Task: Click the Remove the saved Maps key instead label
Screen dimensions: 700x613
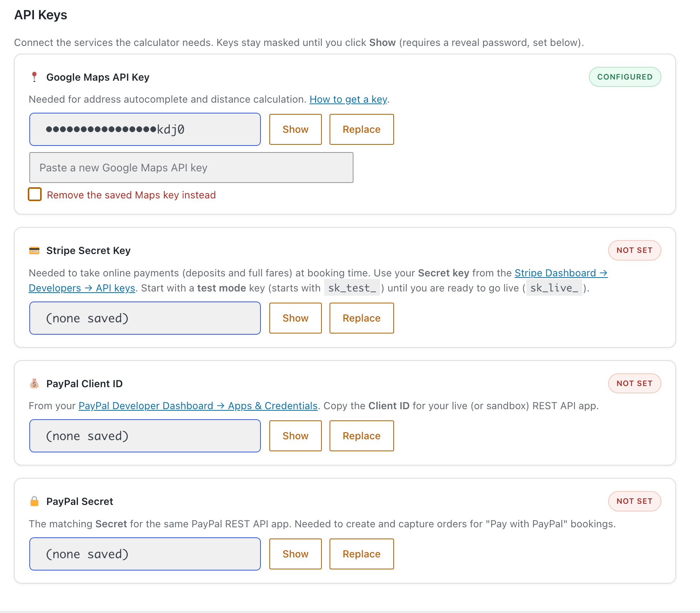Action: 131,195
